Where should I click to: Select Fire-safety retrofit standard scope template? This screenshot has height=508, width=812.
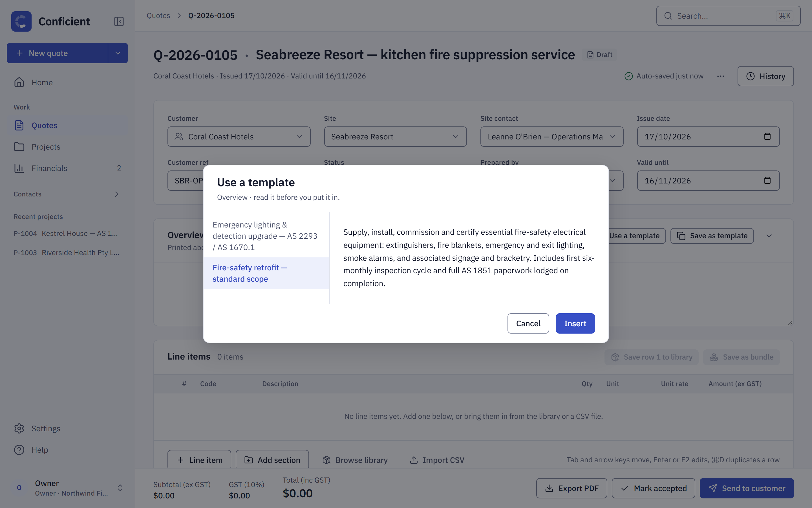(266, 273)
